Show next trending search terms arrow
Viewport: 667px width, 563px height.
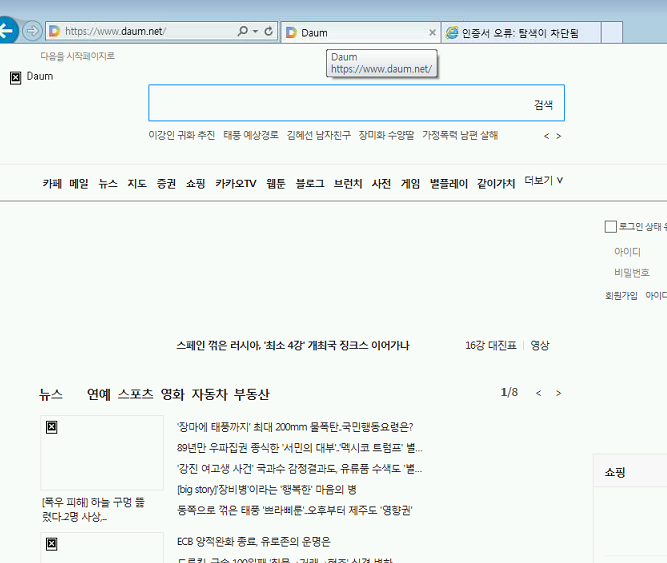(x=559, y=136)
